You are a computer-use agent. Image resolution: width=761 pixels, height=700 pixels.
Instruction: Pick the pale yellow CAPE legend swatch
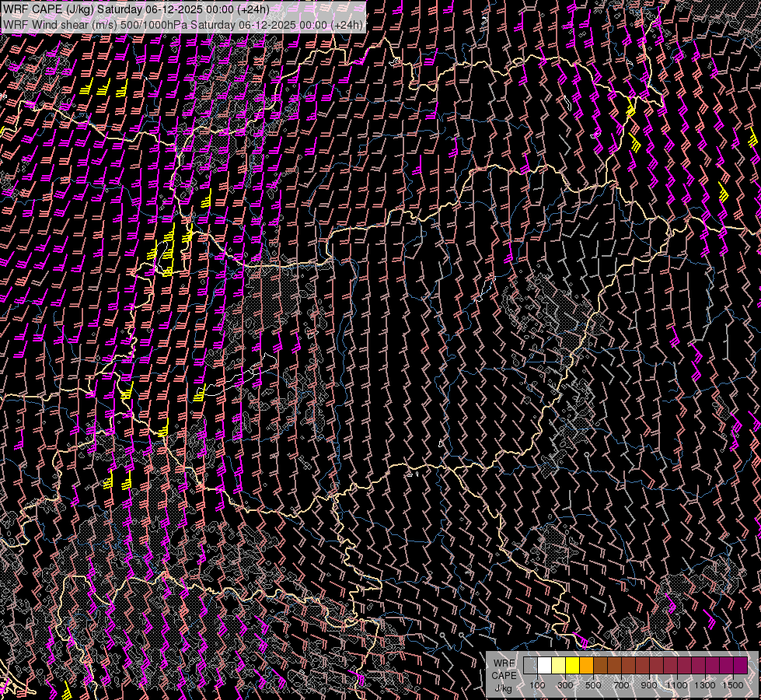[x=558, y=665]
